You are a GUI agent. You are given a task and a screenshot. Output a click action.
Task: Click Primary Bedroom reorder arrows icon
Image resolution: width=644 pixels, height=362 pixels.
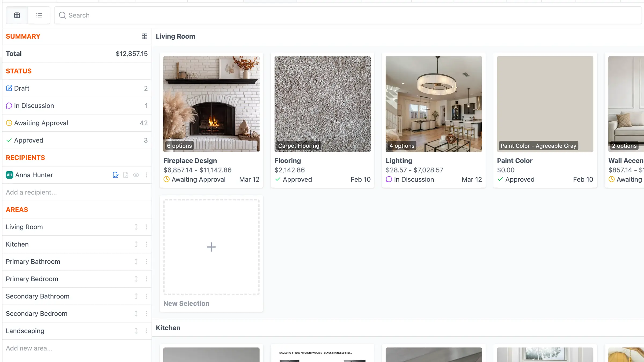136,279
